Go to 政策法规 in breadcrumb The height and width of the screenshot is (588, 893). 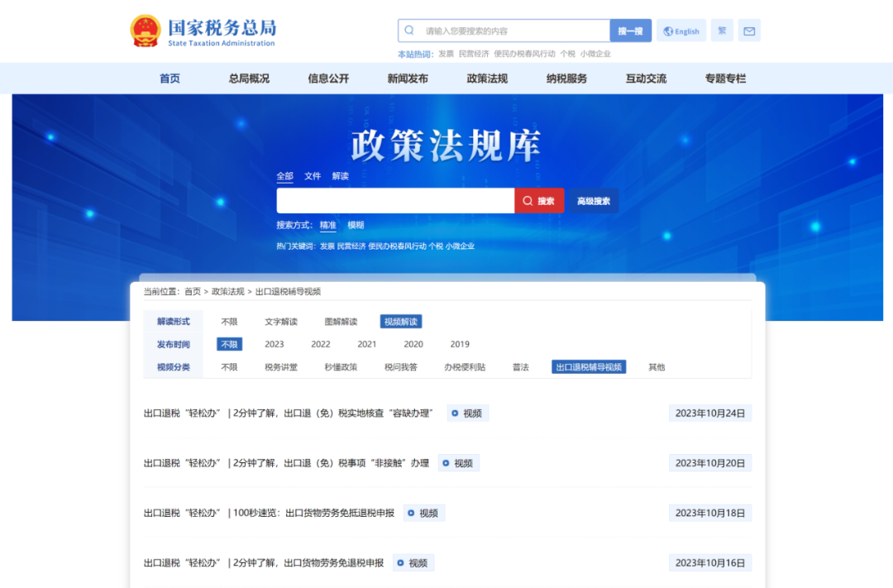pos(228,292)
